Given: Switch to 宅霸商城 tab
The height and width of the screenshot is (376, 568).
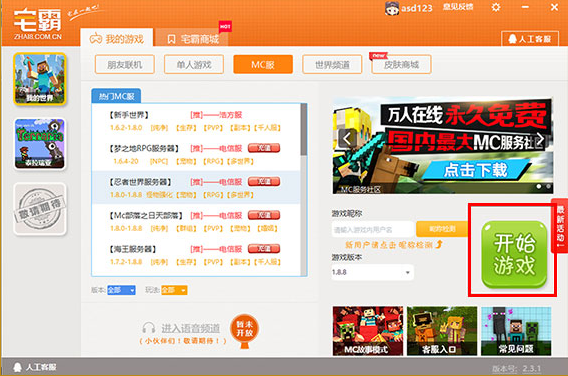Looking at the screenshot, I should click(193, 38).
